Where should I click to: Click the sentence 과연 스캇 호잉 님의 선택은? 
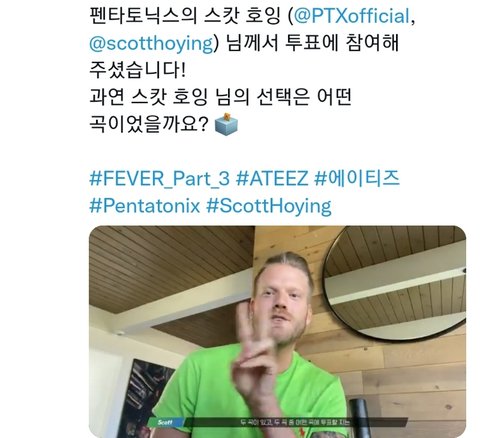(198, 97)
